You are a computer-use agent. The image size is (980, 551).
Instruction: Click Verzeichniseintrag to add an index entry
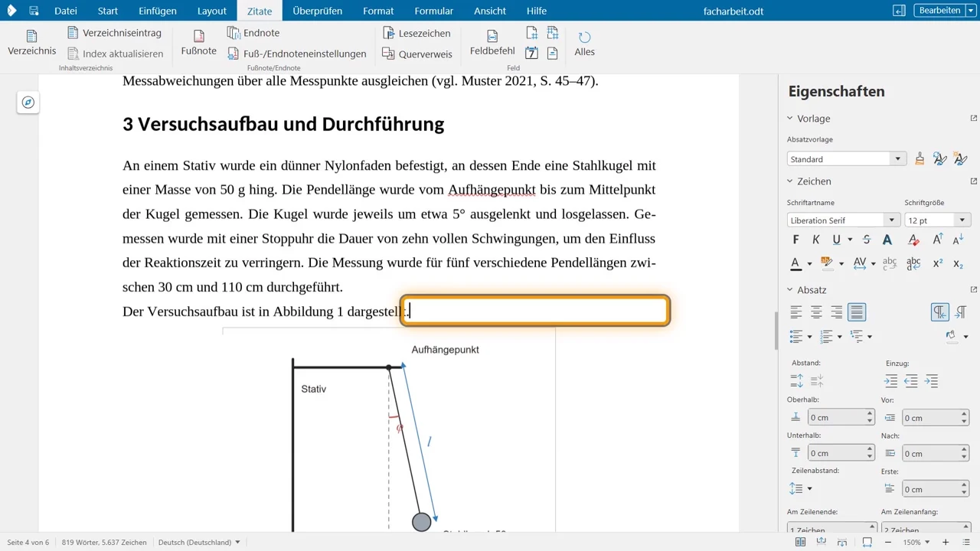coord(114,33)
